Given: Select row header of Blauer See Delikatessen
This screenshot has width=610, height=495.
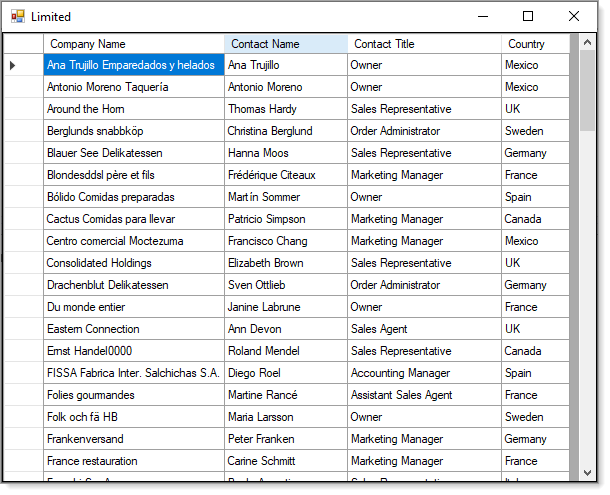Looking at the screenshot, I should pyautogui.click(x=23, y=153).
